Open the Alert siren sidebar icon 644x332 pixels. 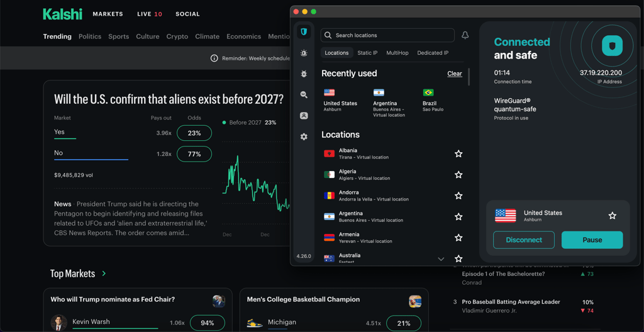coord(304,53)
